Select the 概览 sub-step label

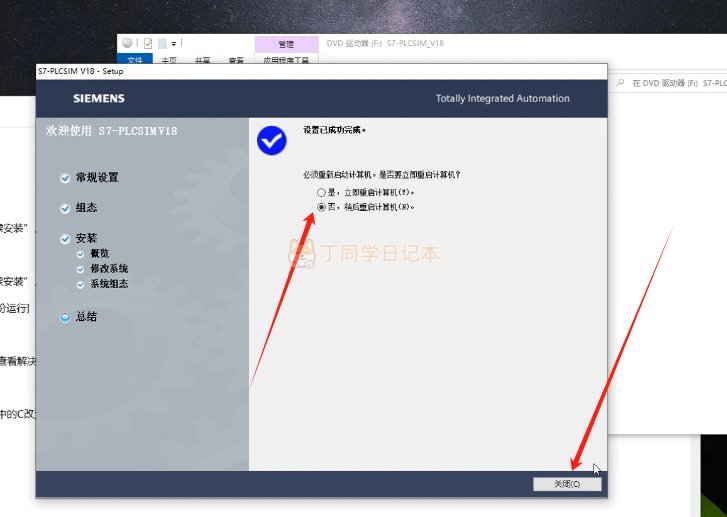(x=99, y=253)
